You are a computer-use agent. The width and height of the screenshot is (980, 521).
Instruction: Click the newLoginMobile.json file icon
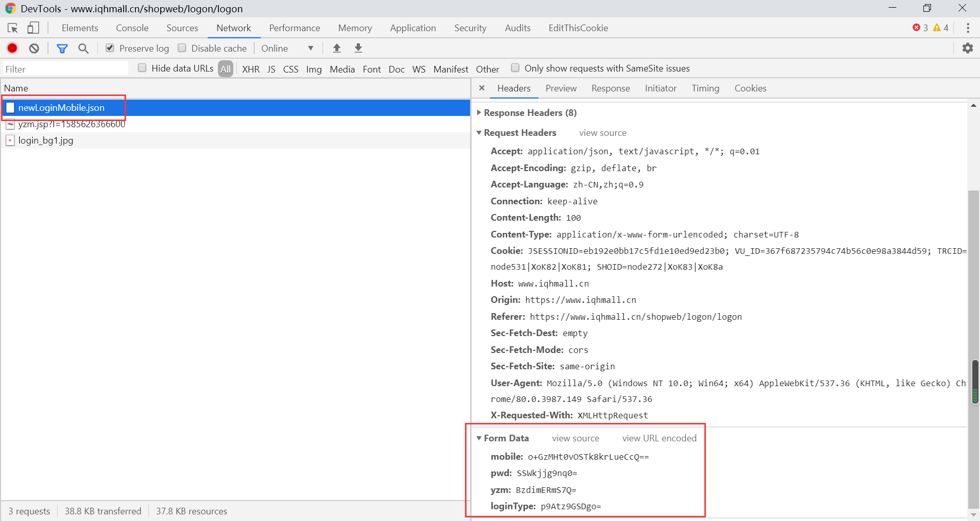(x=10, y=108)
